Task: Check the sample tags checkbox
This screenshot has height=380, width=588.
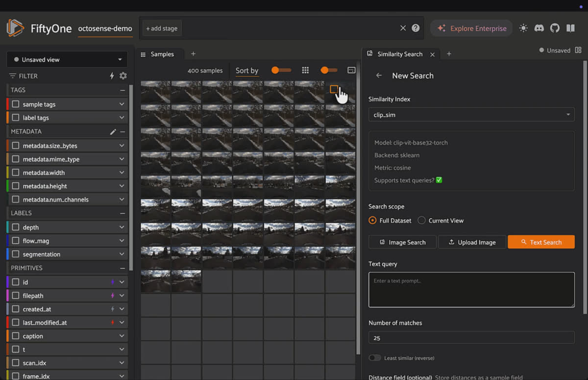Action: 16,104
